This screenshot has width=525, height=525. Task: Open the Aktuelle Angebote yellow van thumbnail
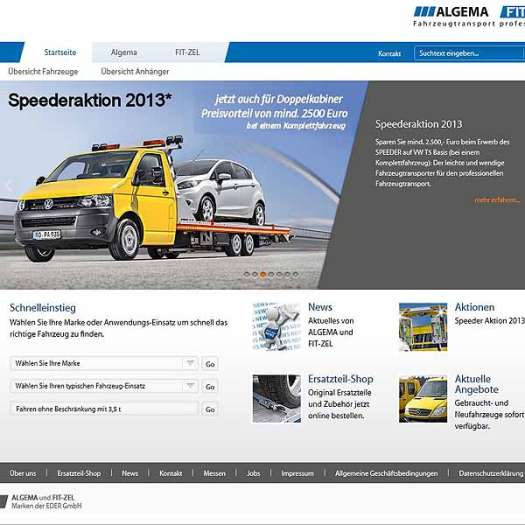pos(423,398)
